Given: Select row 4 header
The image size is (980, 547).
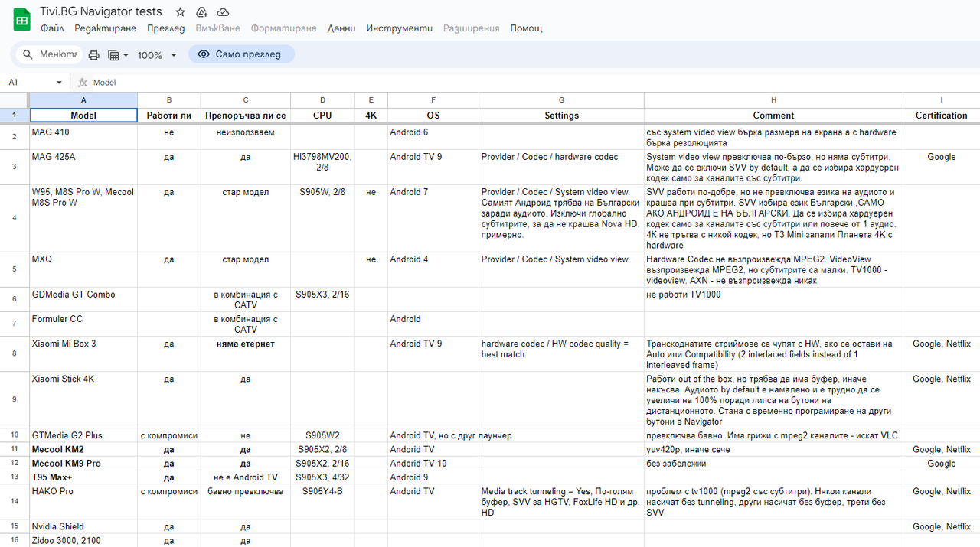Looking at the screenshot, I should [15, 218].
